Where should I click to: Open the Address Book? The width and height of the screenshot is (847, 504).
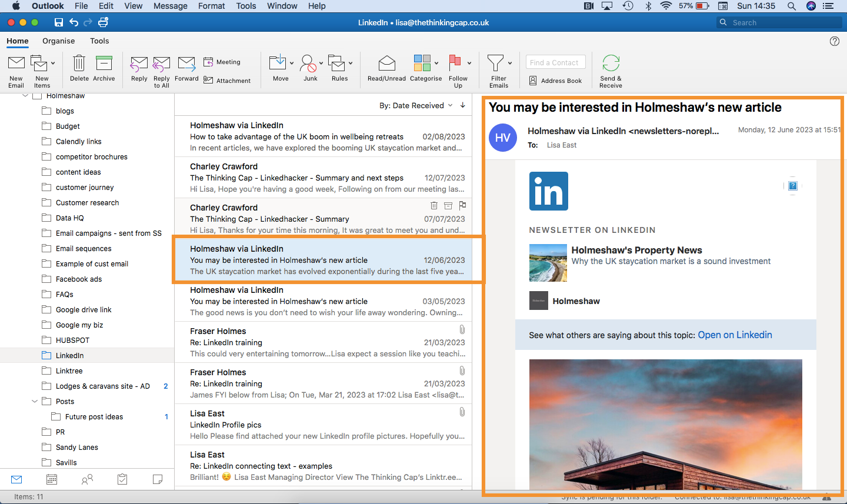[x=555, y=81]
